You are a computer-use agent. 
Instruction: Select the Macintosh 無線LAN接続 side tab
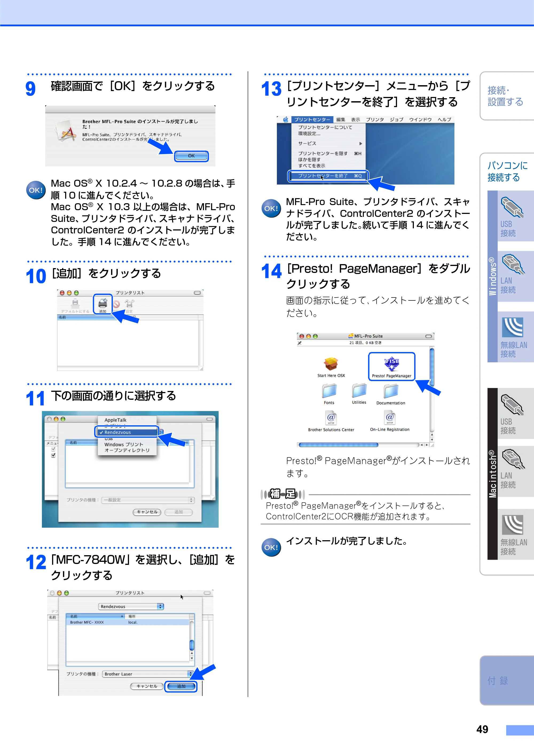516,534
